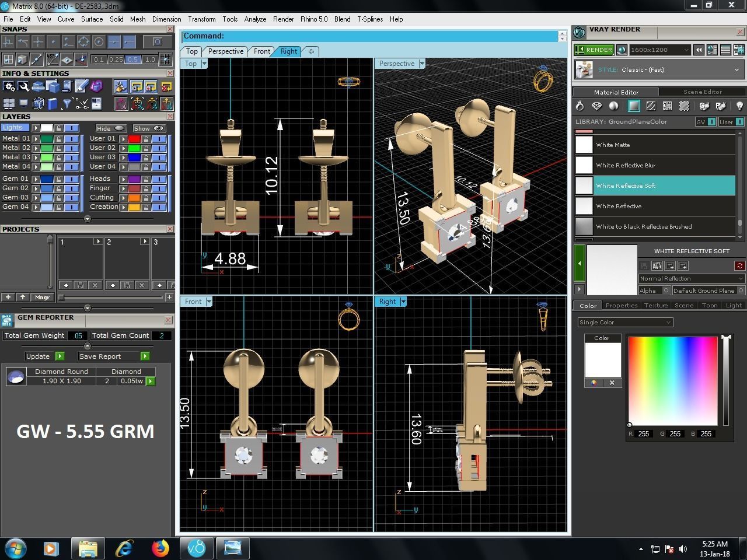
Task: Open the wrench options icon
Action: pyautogui.click(x=23, y=87)
